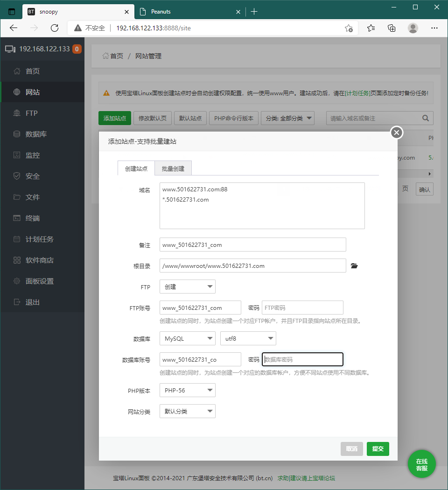This screenshot has width=448, height=490.
Task: Open the browser profile avatar
Action: click(413, 28)
